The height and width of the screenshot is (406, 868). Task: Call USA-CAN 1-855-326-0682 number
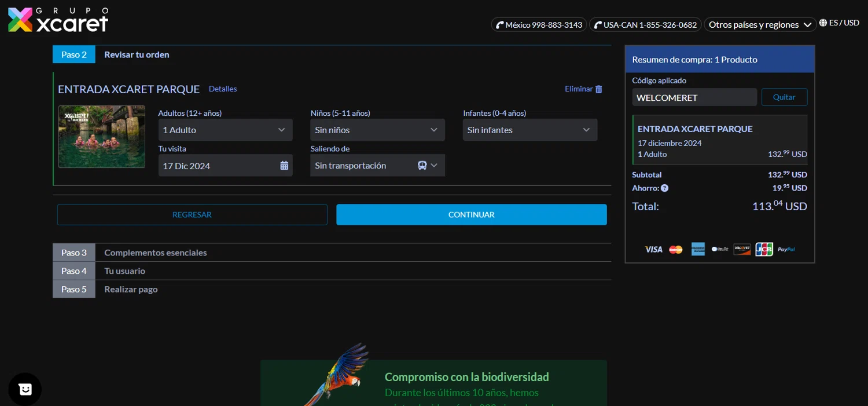(646, 24)
